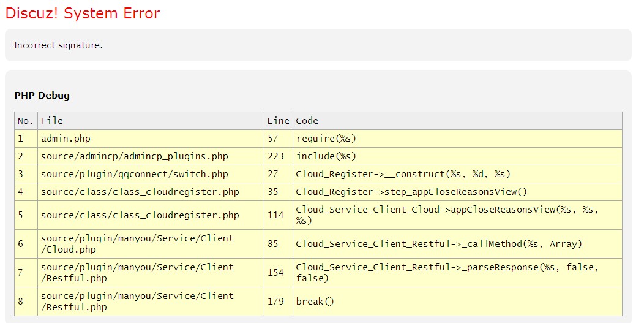
Task: Select the 'Cloud_Register->__construct' code cell
Action: click(x=457, y=174)
